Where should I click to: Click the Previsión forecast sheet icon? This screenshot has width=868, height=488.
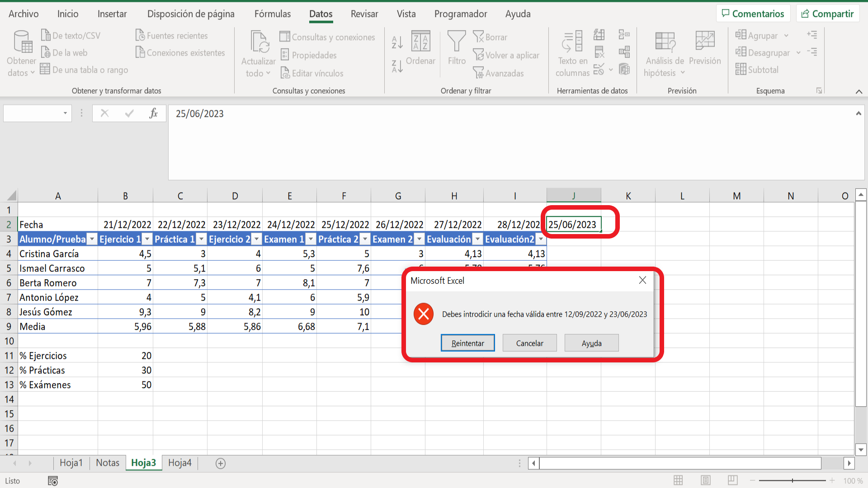coord(705,41)
